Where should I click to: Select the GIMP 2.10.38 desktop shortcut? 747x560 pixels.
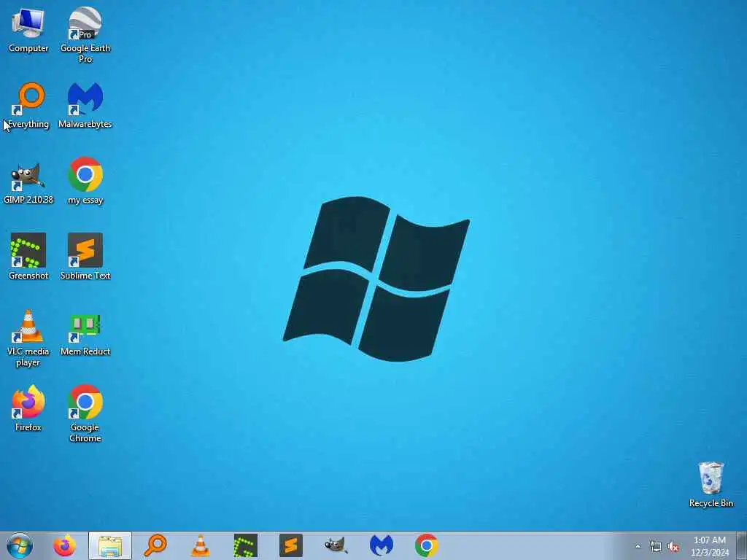pyautogui.click(x=28, y=182)
